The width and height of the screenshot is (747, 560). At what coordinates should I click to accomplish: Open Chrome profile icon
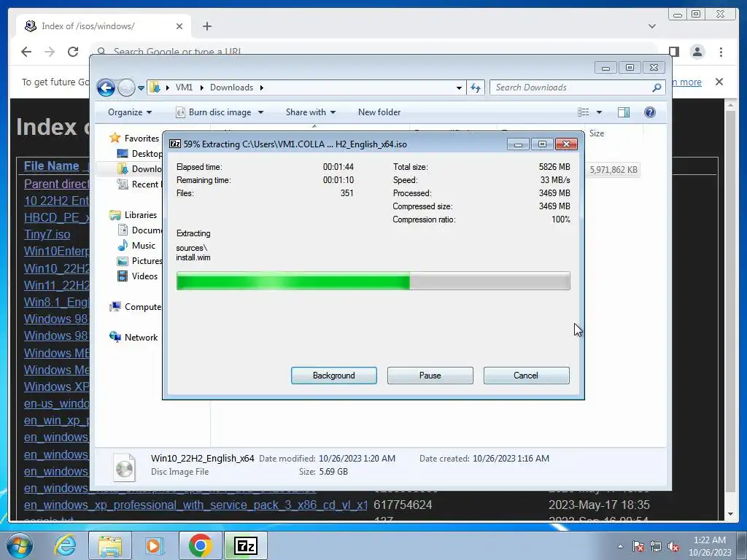pyautogui.click(x=697, y=52)
